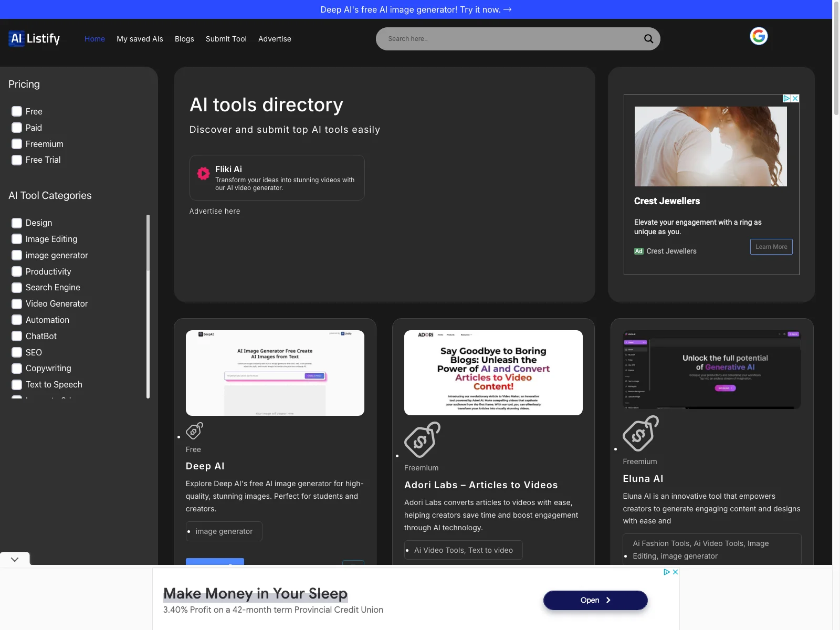This screenshot has height=630, width=840.
Task: Tick the Video Generator category checkbox
Action: [17, 303]
